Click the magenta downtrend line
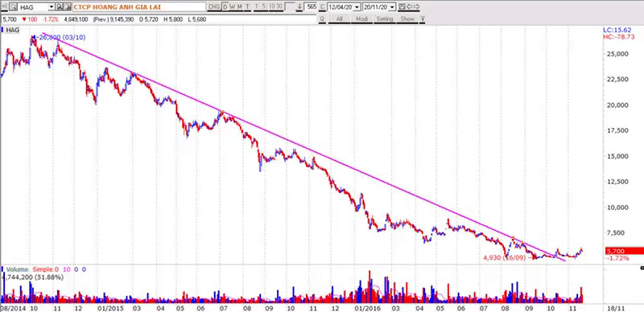The image size is (644, 312). click(x=304, y=148)
